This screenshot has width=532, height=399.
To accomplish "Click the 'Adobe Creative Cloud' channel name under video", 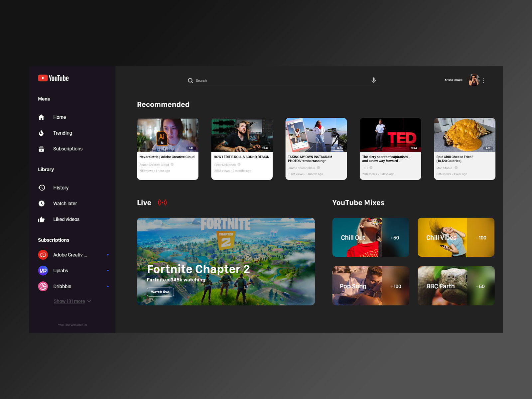I will tap(154, 165).
